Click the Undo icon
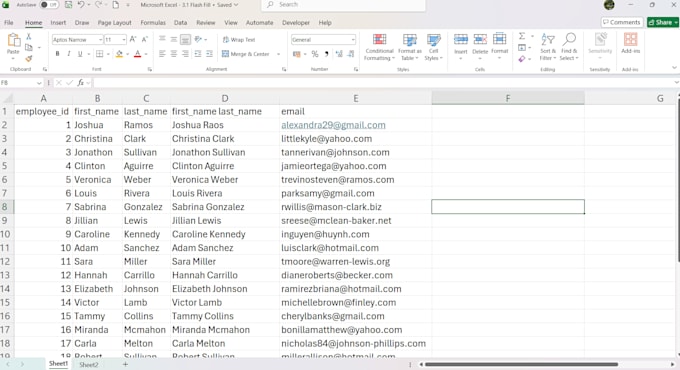 pos(81,5)
